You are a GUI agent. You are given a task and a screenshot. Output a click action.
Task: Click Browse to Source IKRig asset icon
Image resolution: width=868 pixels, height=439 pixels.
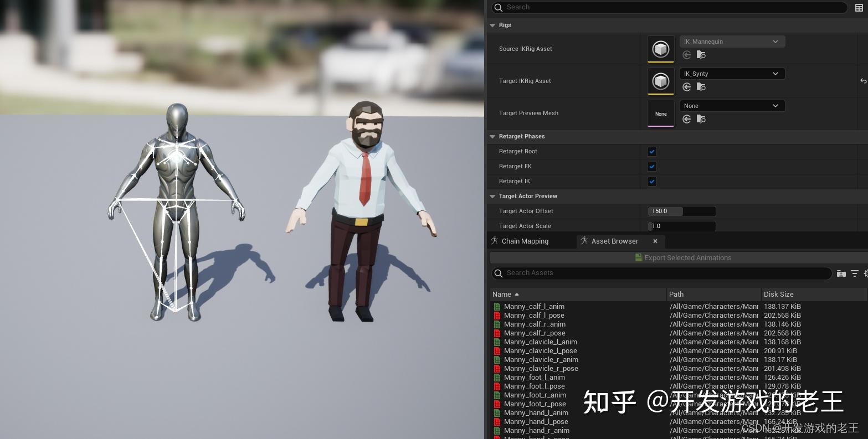pos(701,55)
